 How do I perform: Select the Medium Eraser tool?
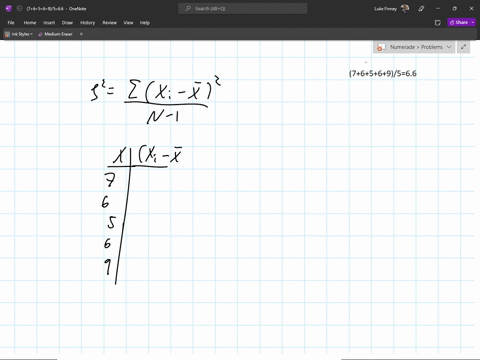[x=56, y=34]
